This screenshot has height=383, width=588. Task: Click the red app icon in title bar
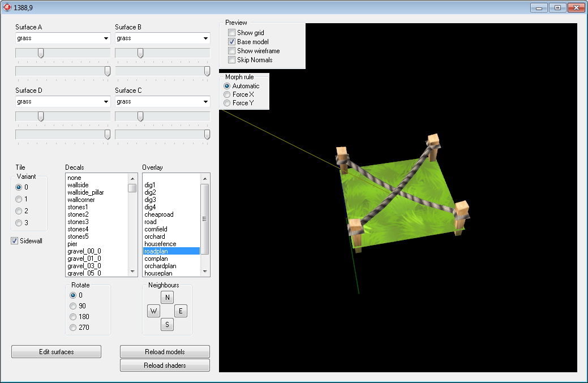(x=7, y=7)
